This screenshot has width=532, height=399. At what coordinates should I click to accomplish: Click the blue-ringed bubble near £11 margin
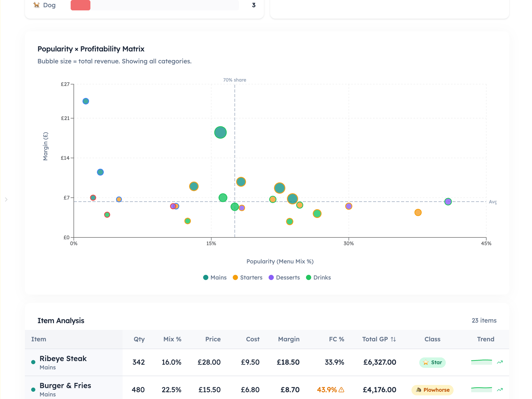coord(100,172)
